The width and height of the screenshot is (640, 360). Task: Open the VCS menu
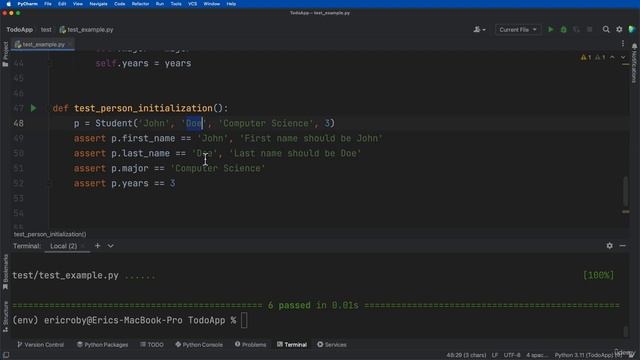coord(193,4)
